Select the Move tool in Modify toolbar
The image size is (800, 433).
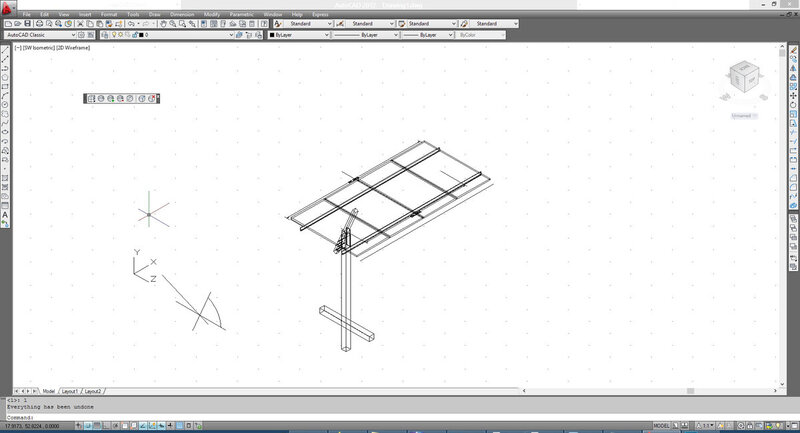pos(793,96)
